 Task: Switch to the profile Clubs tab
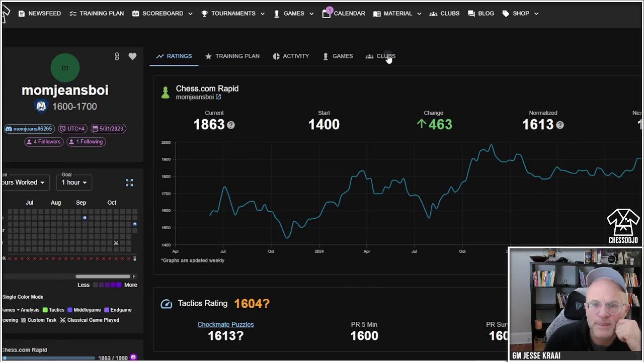(380, 56)
